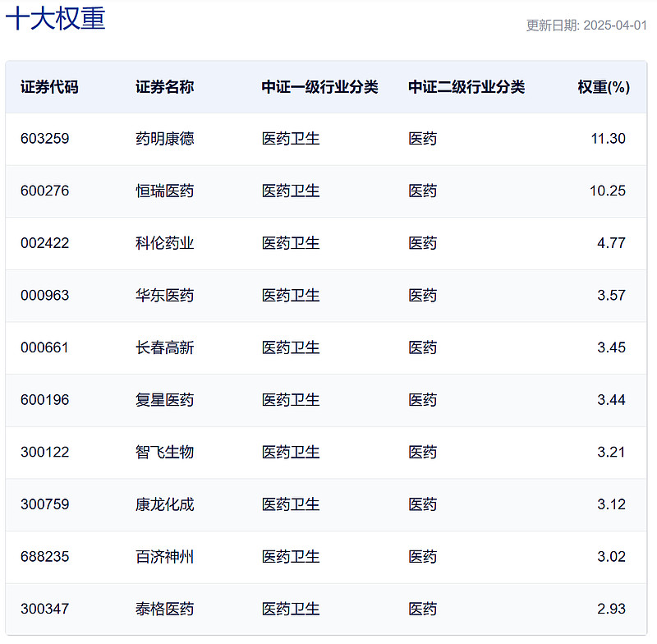
Task: Click the 十大权重 heading
Action: pos(55,19)
